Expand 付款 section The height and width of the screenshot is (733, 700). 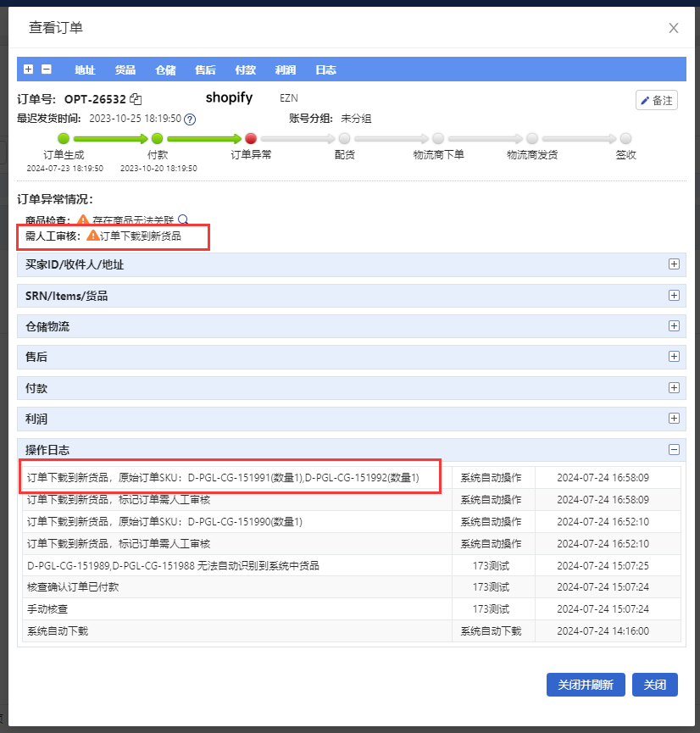(x=674, y=387)
